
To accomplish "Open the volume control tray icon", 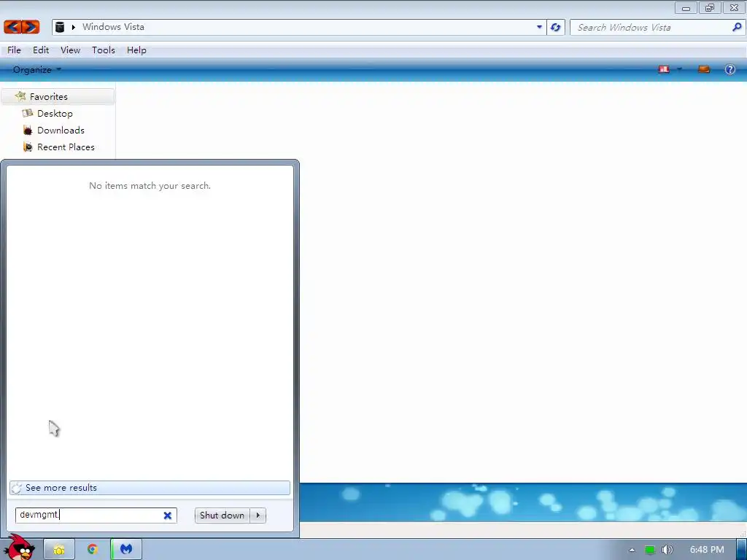I will pos(667,550).
